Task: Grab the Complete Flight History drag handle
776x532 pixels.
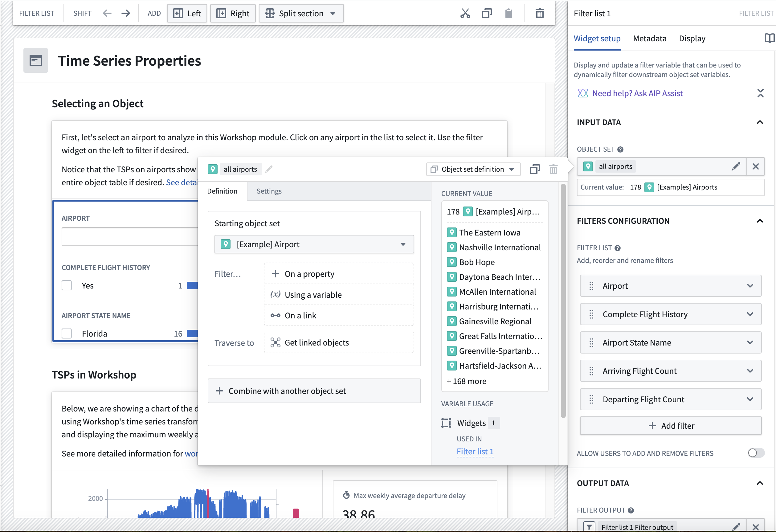Action: click(x=591, y=314)
